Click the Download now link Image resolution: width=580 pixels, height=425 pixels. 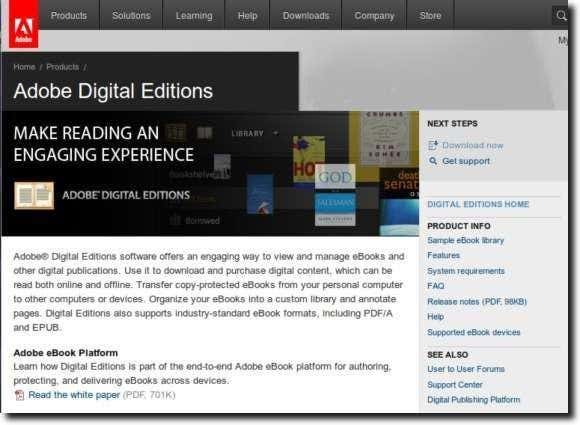coord(473,145)
